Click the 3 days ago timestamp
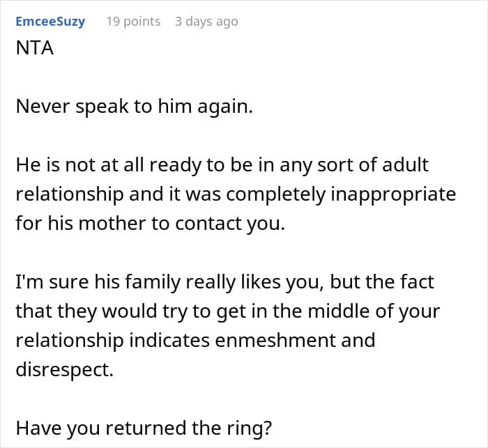The image size is (488, 448). pyautogui.click(x=206, y=22)
